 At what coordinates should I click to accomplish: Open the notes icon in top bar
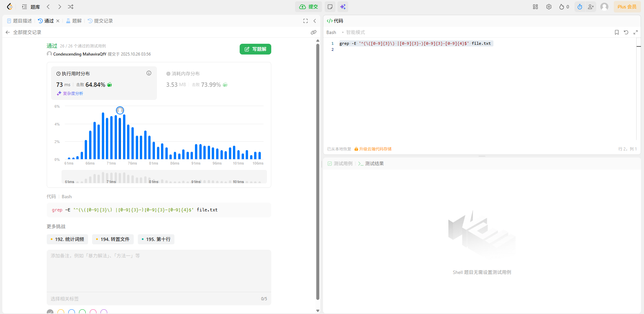pos(330,7)
